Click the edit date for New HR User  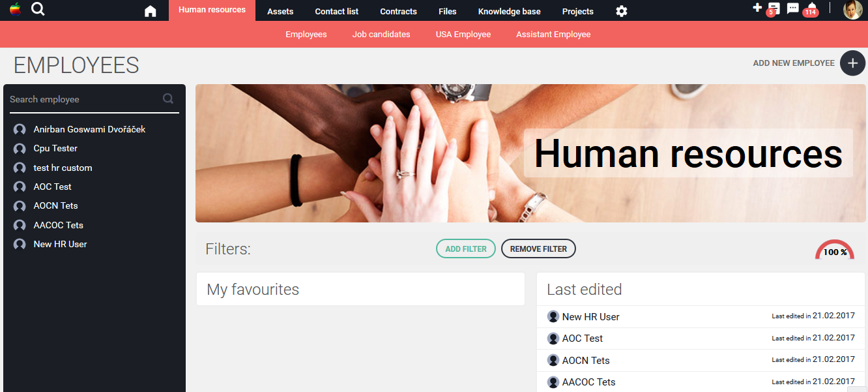(813, 316)
